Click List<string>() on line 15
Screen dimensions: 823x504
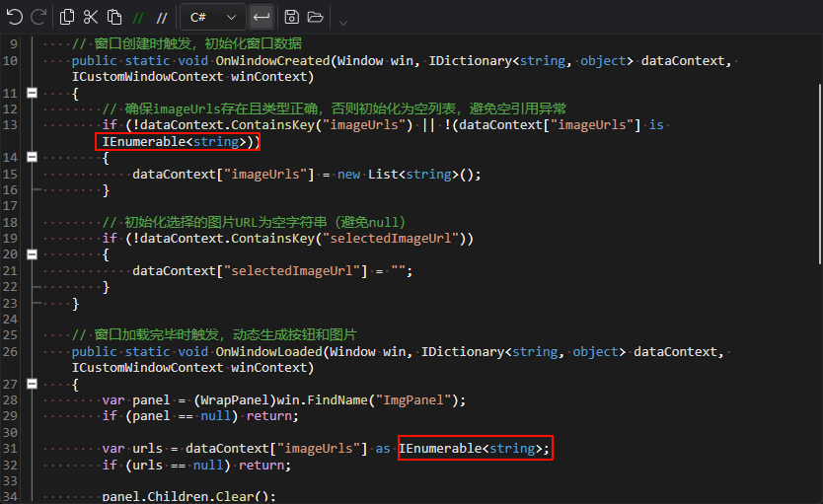(422, 175)
